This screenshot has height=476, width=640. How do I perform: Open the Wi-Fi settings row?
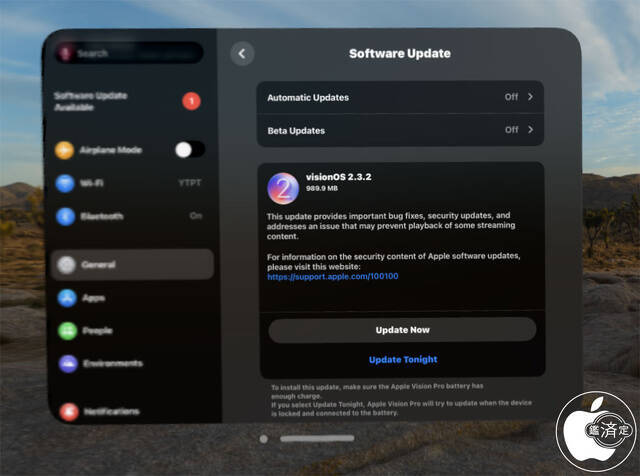(130, 183)
